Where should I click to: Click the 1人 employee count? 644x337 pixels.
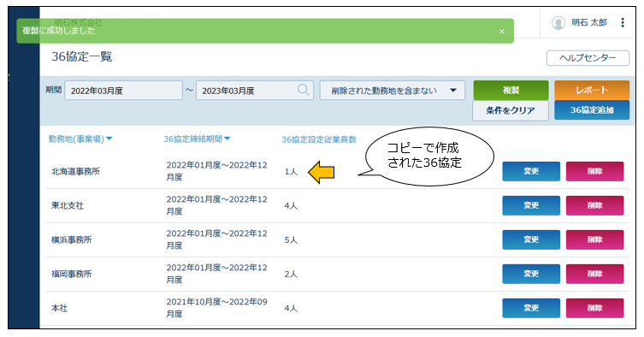point(291,172)
